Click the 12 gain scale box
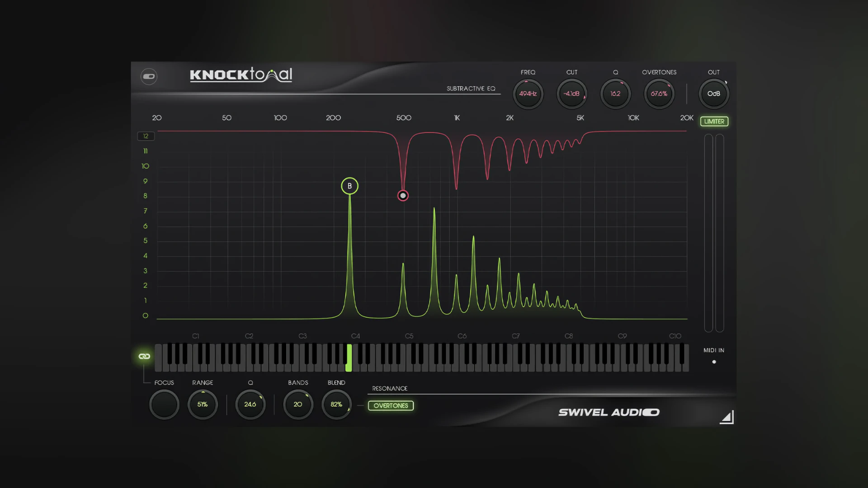The image size is (868, 488). (146, 136)
